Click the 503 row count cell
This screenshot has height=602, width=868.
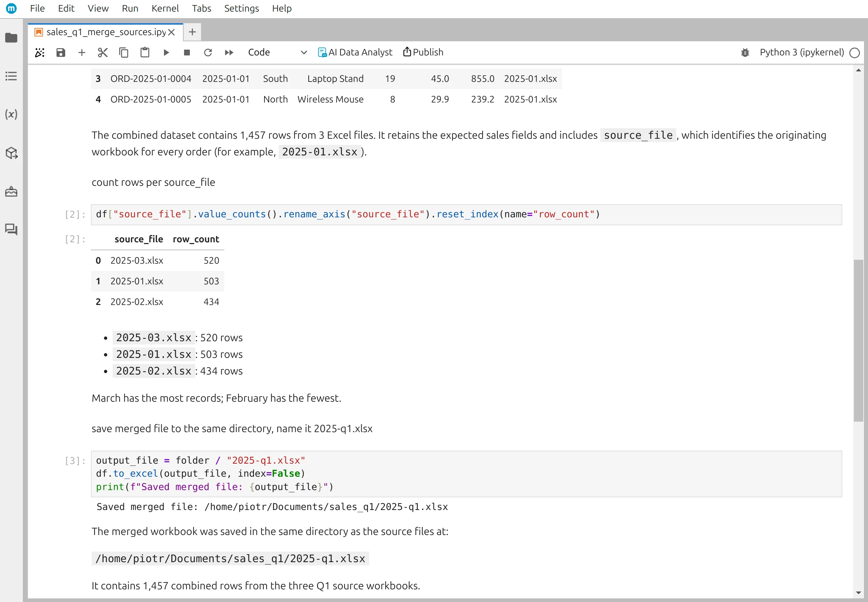pos(211,281)
